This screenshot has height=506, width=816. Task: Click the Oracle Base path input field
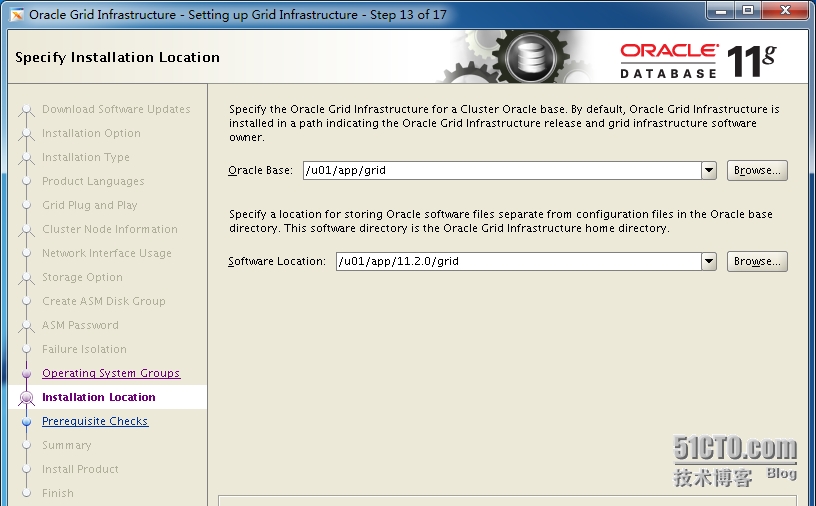tap(502, 170)
